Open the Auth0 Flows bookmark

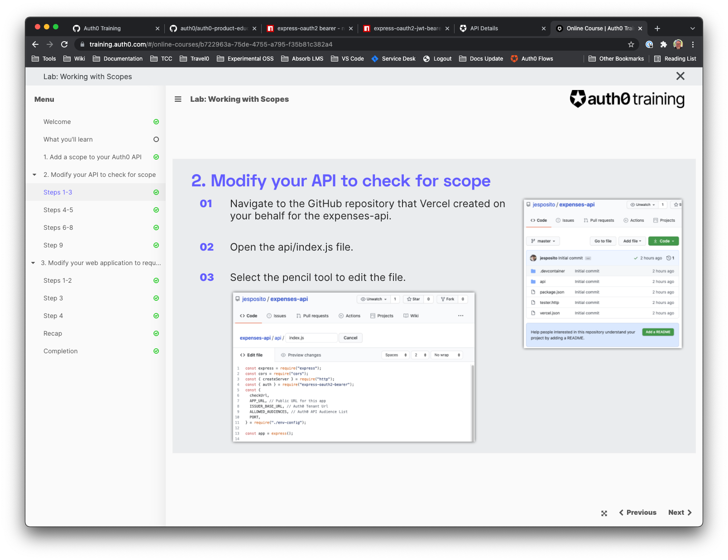(532, 59)
